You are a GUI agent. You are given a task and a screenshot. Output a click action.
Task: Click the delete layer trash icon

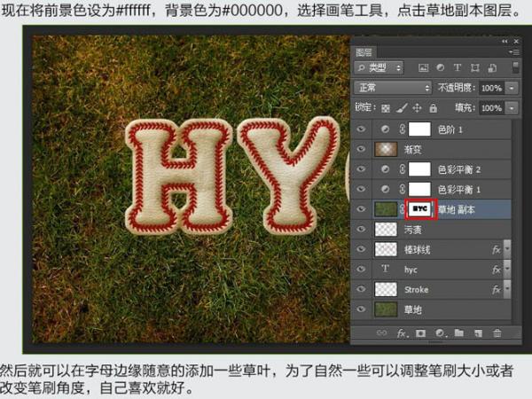click(x=497, y=332)
